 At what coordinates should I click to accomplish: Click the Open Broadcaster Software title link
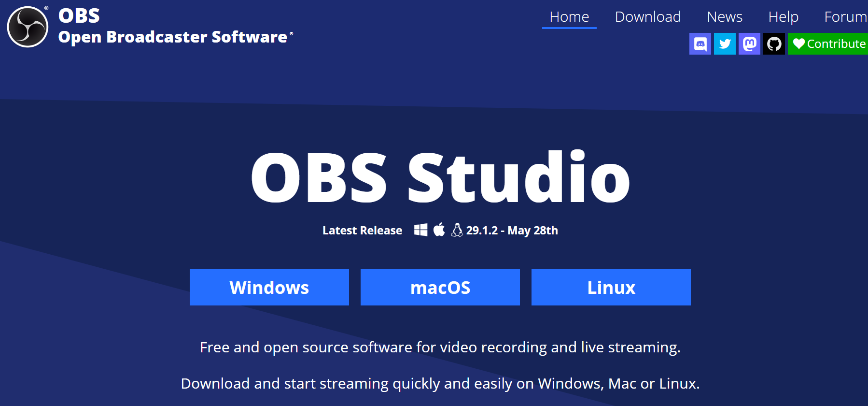pyautogui.click(x=173, y=37)
